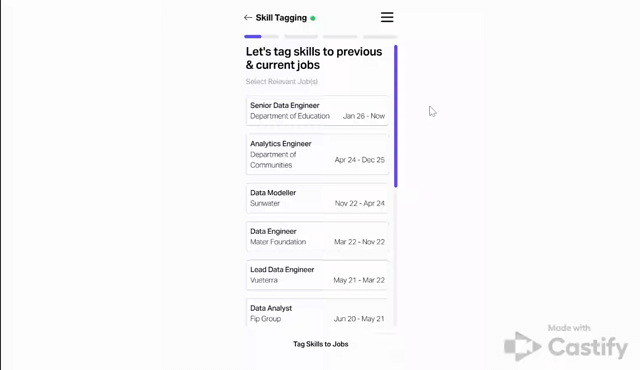Viewport: 640px width, 370px height.
Task: Click the Skill Tagging header title
Action: [x=281, y=18]
